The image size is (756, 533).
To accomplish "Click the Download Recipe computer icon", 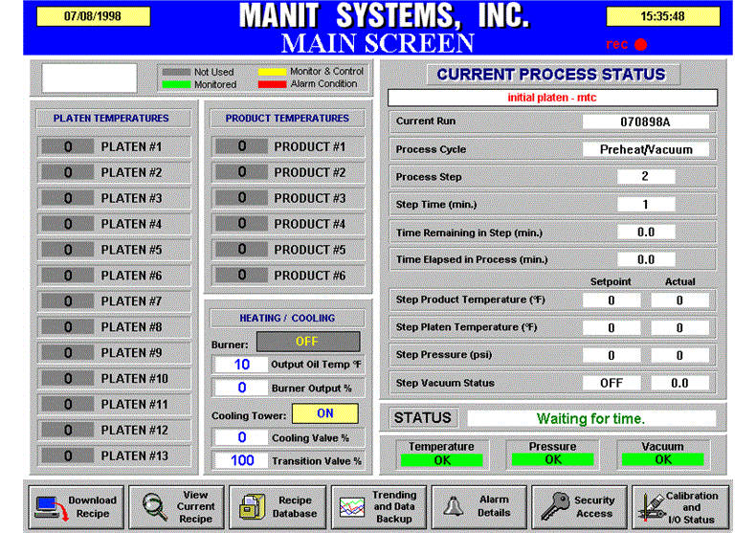I will click(46, 506).
